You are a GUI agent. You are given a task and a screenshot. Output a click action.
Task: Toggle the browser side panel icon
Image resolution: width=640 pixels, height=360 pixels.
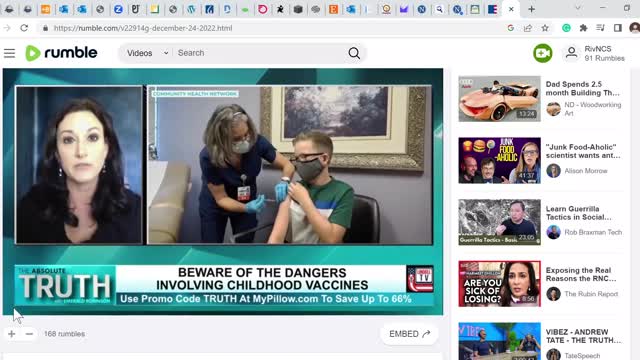click(618, 28)
